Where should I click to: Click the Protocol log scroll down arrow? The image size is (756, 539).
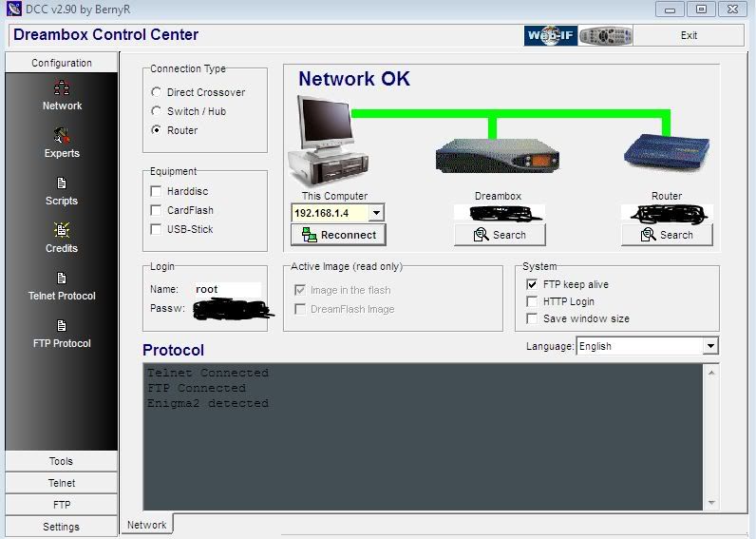(x=711, y=503)
